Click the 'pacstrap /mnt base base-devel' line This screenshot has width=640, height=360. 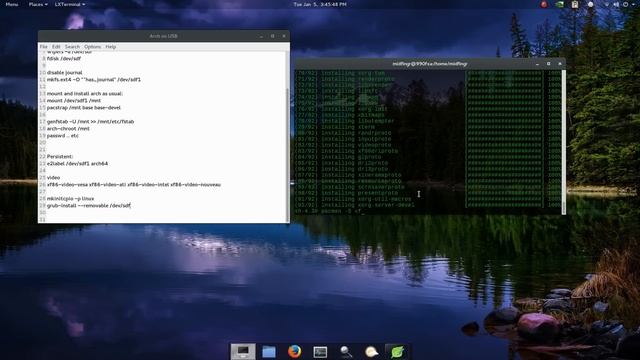point(84,108)
